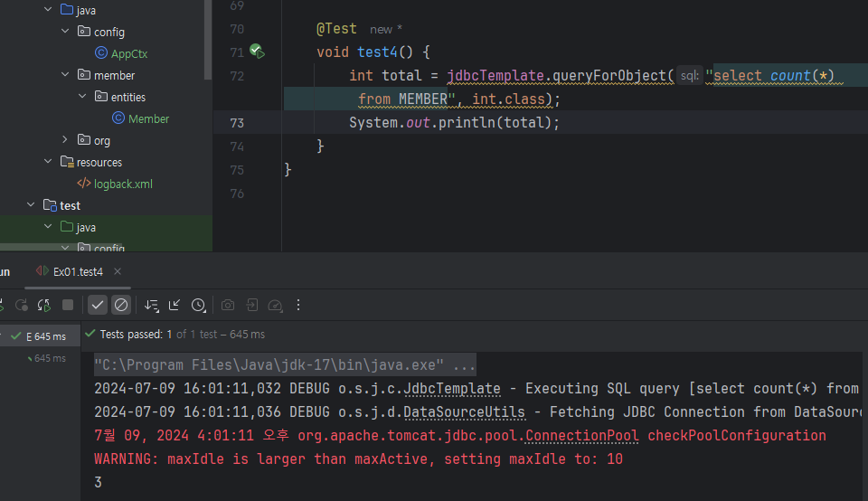This screenshot has width=868, height=501.
Task: Open the sort tests options
Action: [151, 305]
